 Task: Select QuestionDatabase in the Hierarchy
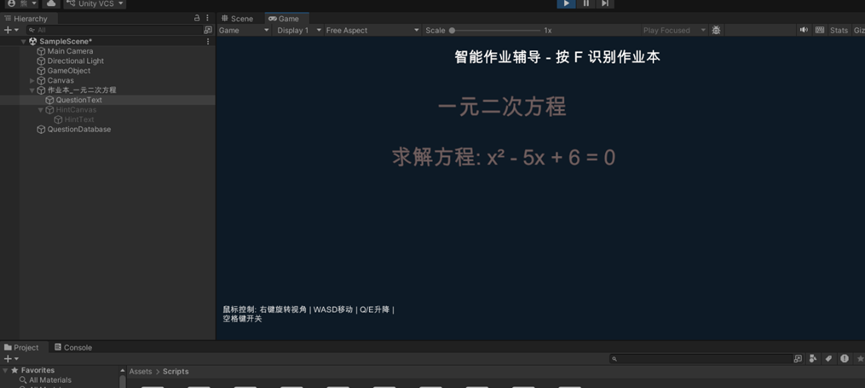tap(79, 129)
